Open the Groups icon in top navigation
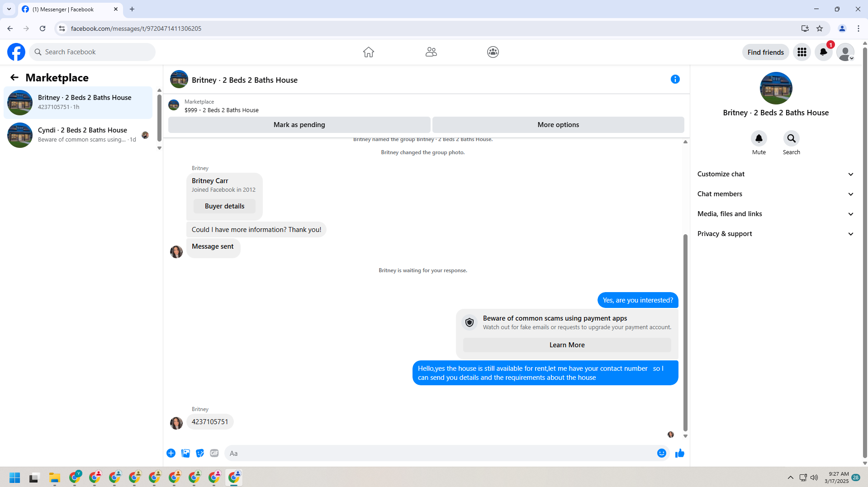The image size is (868, 487). (x=493, y=52)
